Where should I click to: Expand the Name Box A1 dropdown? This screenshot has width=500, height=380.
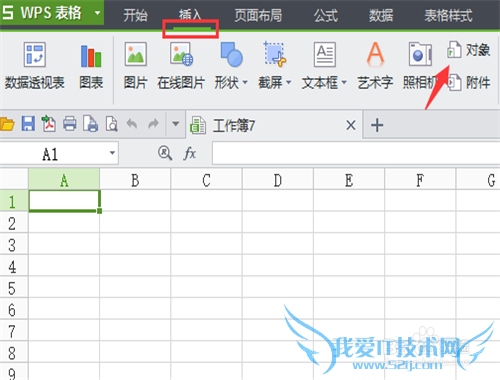112,153
